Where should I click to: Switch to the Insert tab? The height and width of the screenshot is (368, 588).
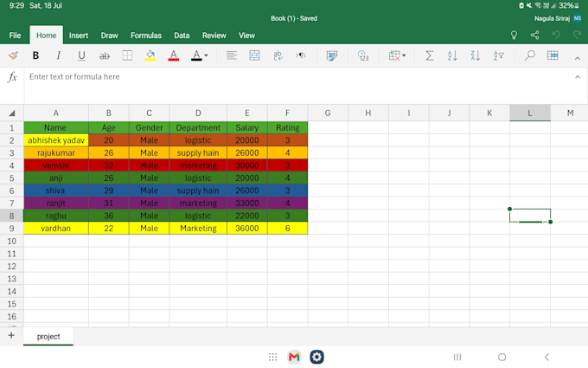coord(79,36)
